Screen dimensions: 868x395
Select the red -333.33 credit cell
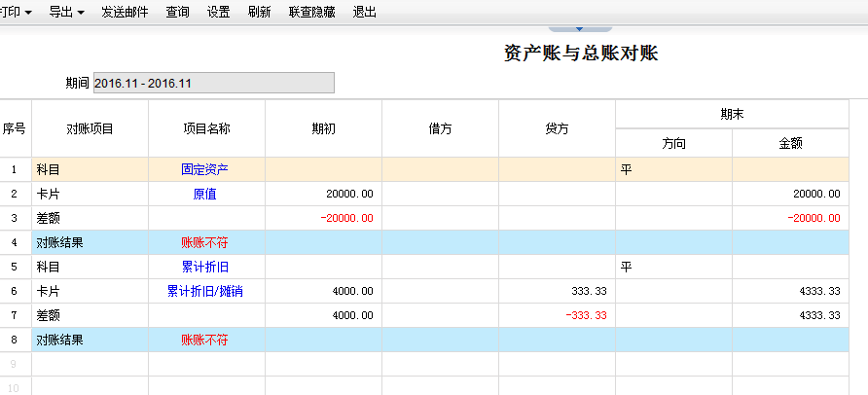588,315
